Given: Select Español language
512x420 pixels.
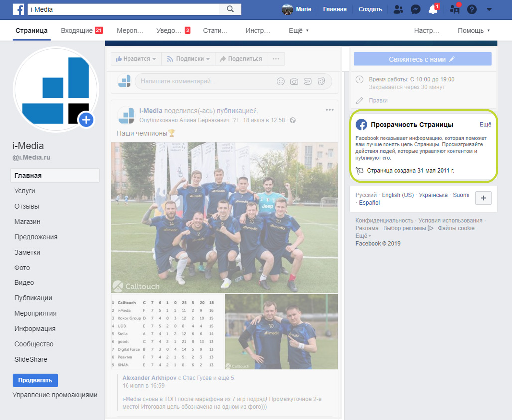Looking at the screenshot, I should (x=369, y=202).
